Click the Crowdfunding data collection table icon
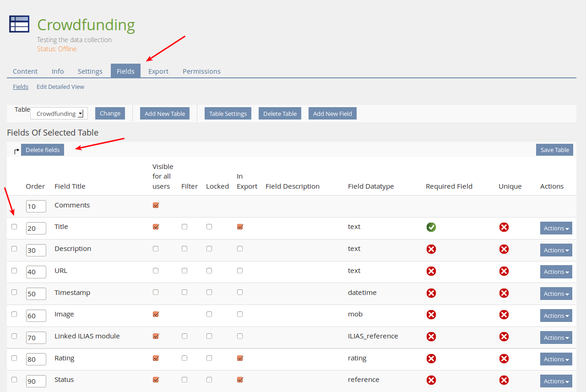 [19, 24]
